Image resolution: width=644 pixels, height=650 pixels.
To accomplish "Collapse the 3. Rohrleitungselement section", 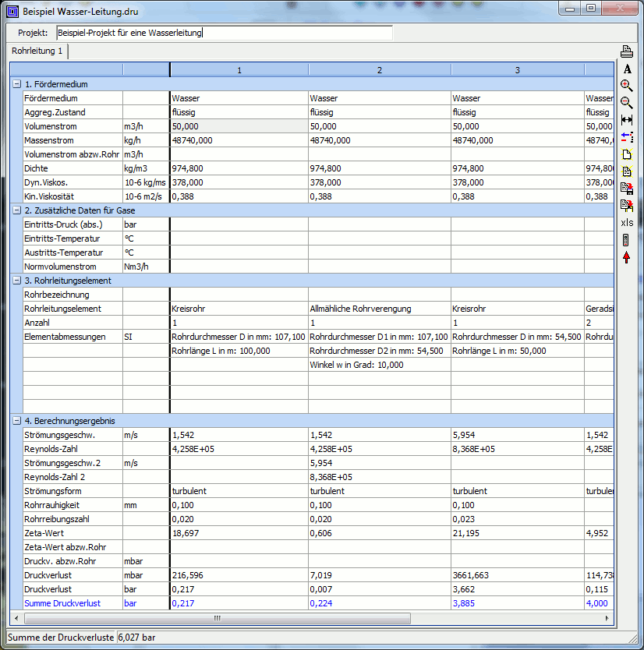I will click(x=16, y=281).
